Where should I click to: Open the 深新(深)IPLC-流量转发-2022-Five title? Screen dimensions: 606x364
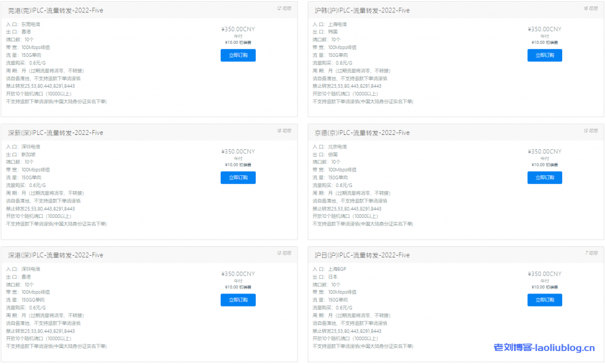(56, 133)
